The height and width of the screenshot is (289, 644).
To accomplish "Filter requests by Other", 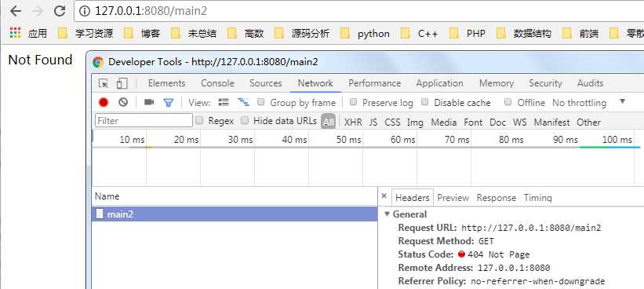I will pyautogui.click(x=588, y=122).
